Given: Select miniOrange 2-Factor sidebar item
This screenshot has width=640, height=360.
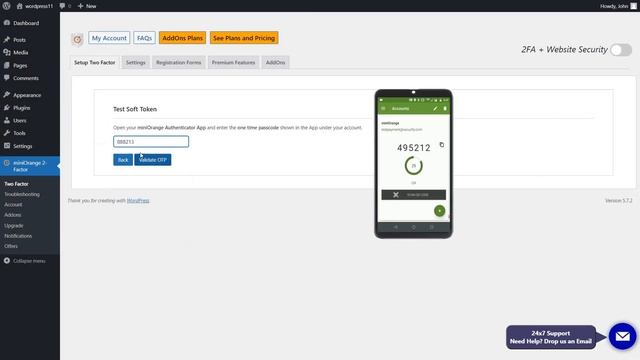Looking at the screenshot, I should 30,166.
